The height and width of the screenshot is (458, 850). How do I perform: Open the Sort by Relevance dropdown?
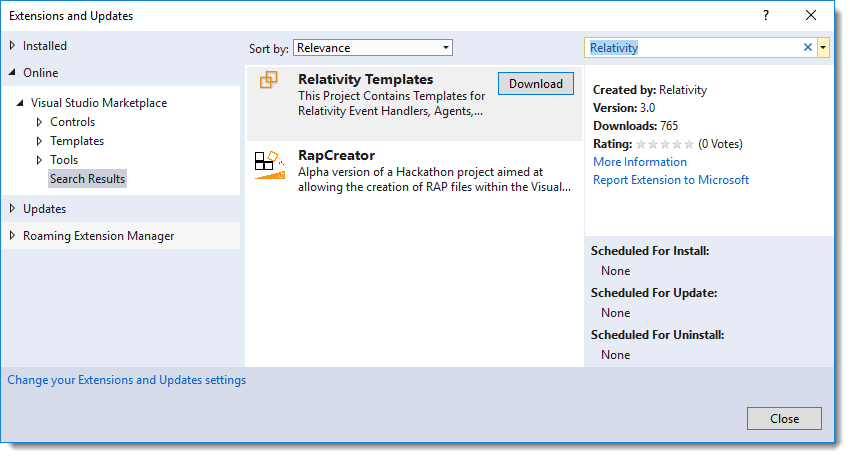pyautogui.click(x=372, y=48)
